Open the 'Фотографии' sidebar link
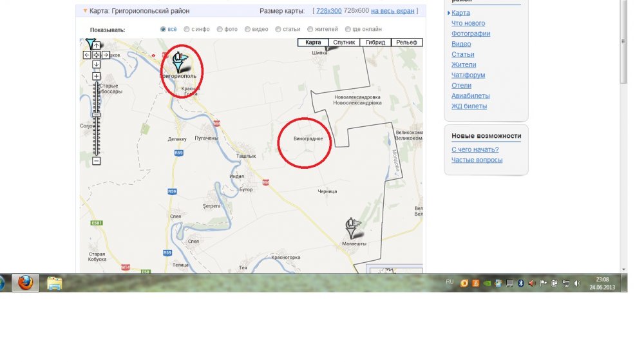Viewport: 644px width, 362px height. tap(471, 33)
